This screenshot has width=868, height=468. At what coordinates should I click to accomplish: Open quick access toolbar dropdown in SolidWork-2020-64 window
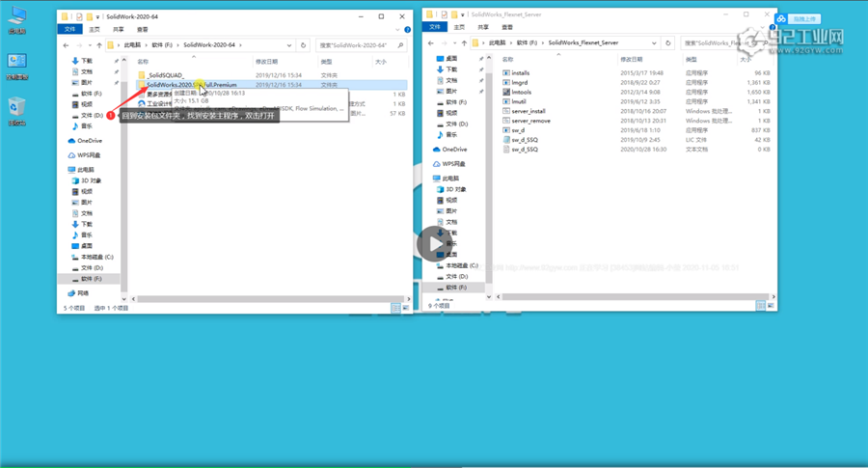click(98, 16)
